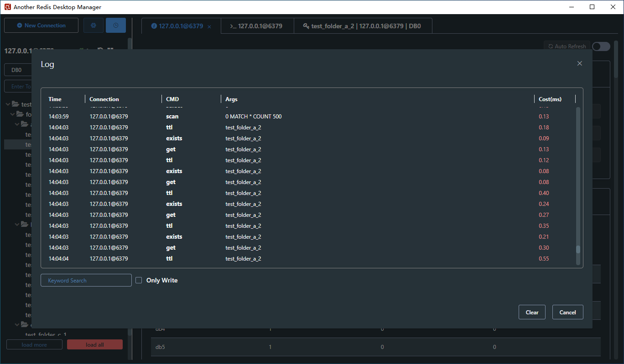The width and height of the screenshot is (624, 364).
Task: Select the db5 row in the keyspace table
Action: [x=375, y=347]
